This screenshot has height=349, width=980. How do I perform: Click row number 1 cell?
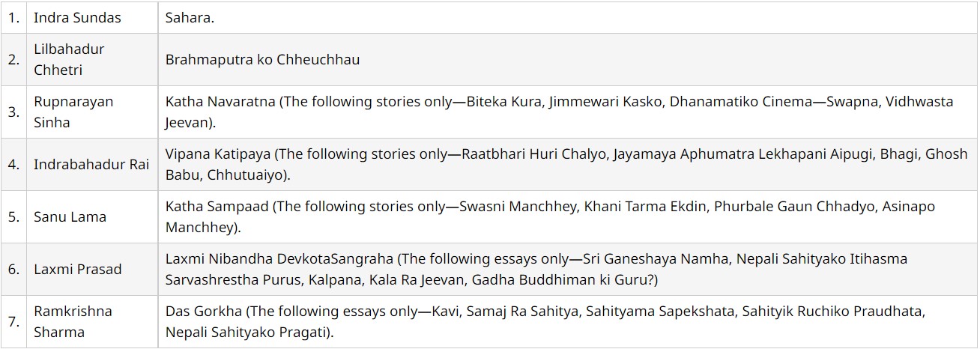13,17
